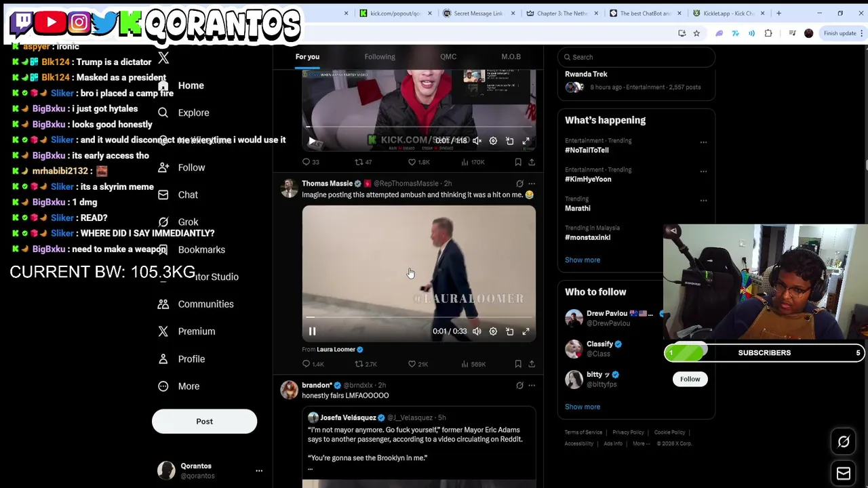The height and width of the screenshot is (488, 868).
Task: Seek on Laura Loomer video progress bar
Action: click(x=418, y=317)
